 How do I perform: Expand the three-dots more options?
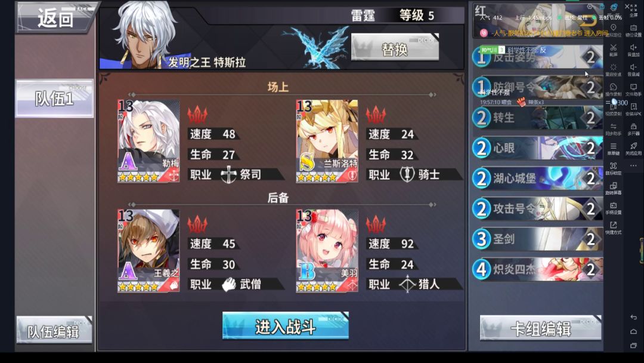(x=633, y=165)
